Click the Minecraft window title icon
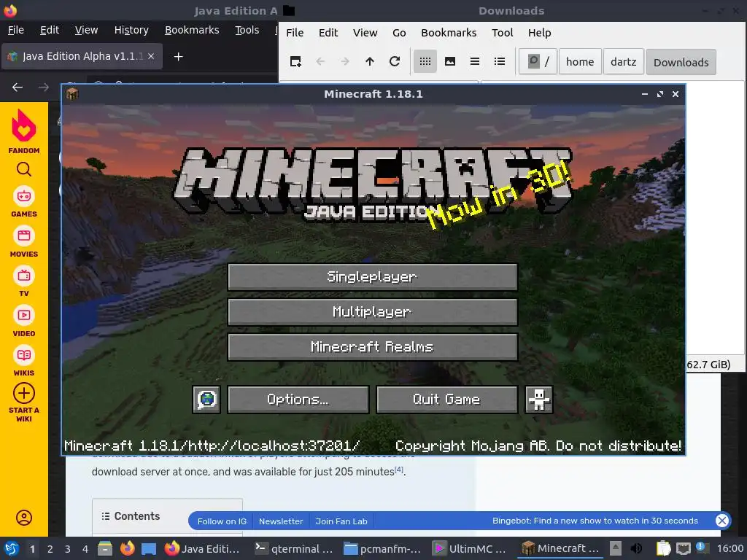This screenshot has height=560, width=747. point(72,94)
